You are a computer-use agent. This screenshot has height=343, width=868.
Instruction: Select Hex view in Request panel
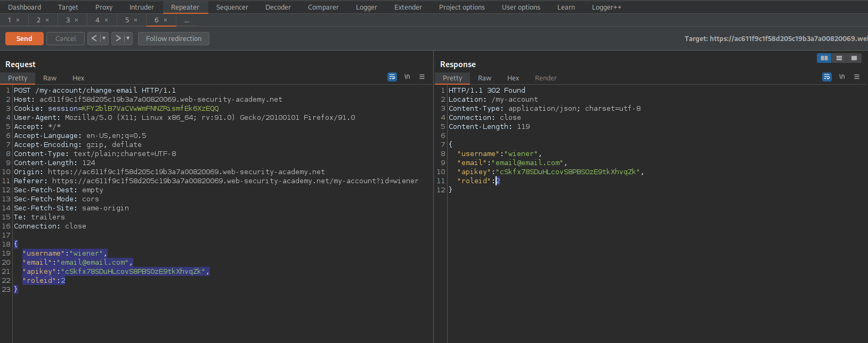[x=78, y=78]
